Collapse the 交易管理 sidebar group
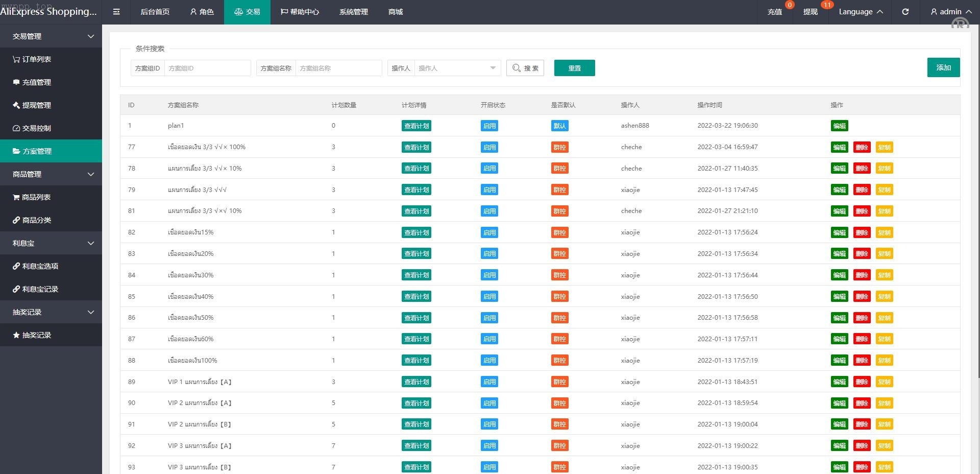The image size is (980, 474). (x=51, y=36)
